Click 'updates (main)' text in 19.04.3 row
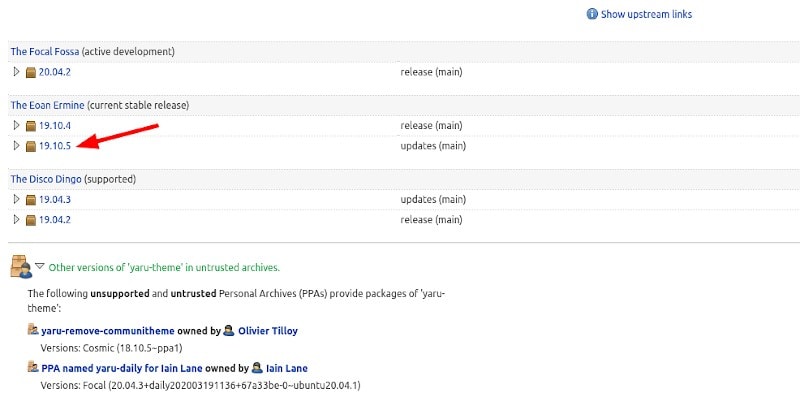The width and height of the screenshot is (800, 393). pos(433,200)
